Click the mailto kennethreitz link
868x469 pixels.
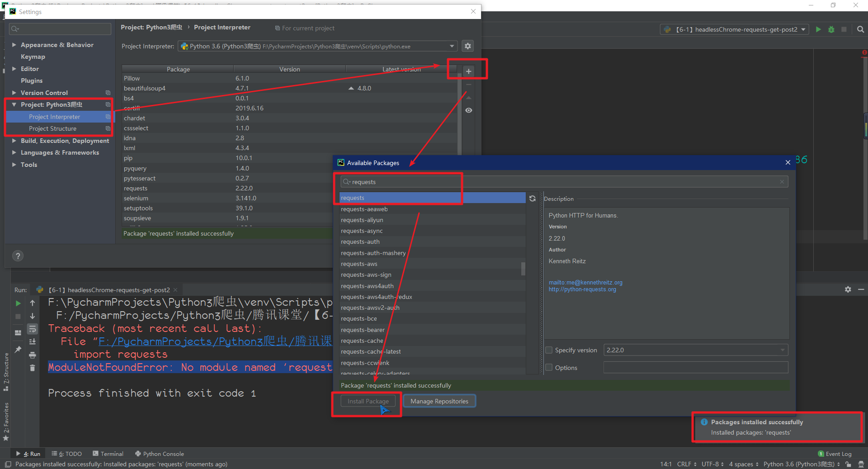[585, 283]
